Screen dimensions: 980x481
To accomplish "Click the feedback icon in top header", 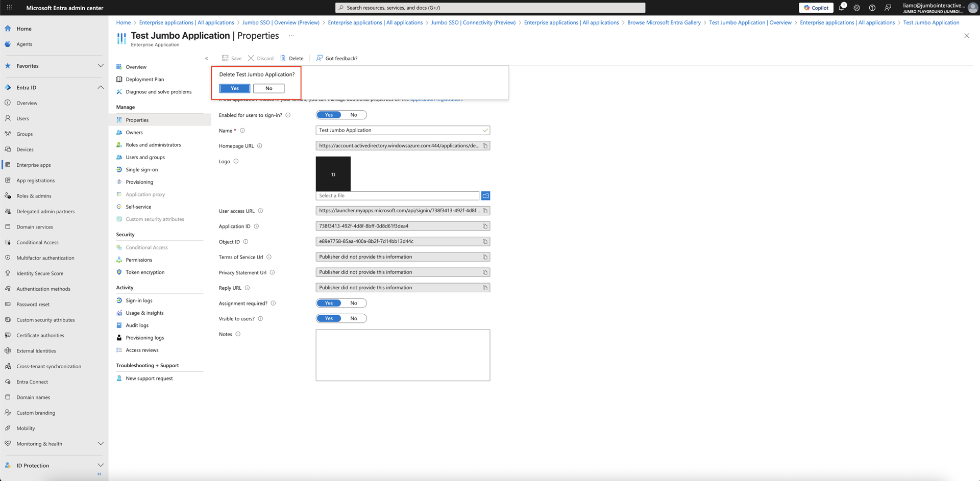I will pos(888,8).
